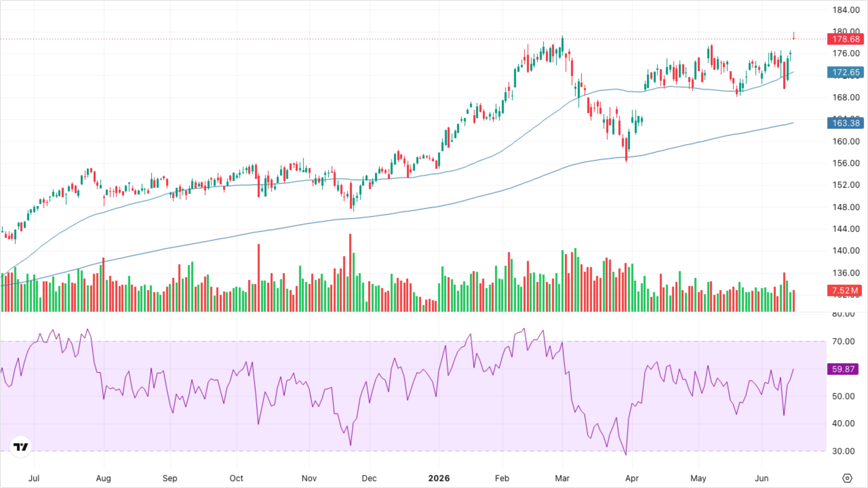Image resolution: width=868 pixels, height=488 pixels.
Task: Select the 163.38 moving average label
Action: 846,123
